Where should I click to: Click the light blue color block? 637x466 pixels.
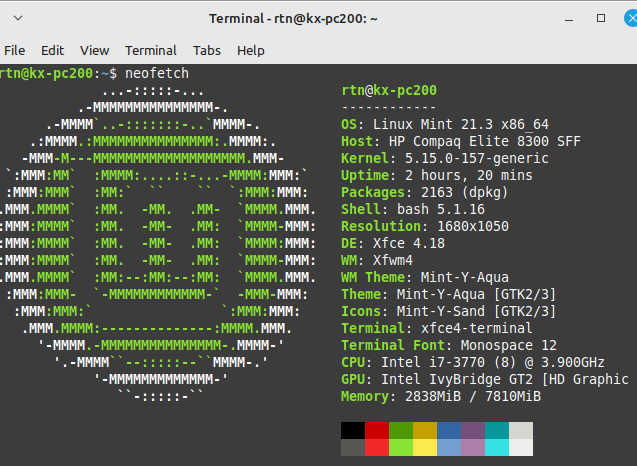point(448,447)
